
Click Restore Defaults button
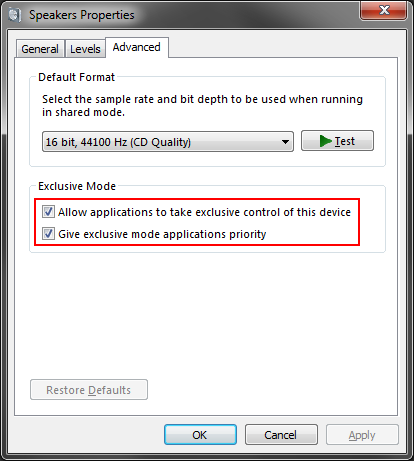pyautogui.click(x=89, y=390)
